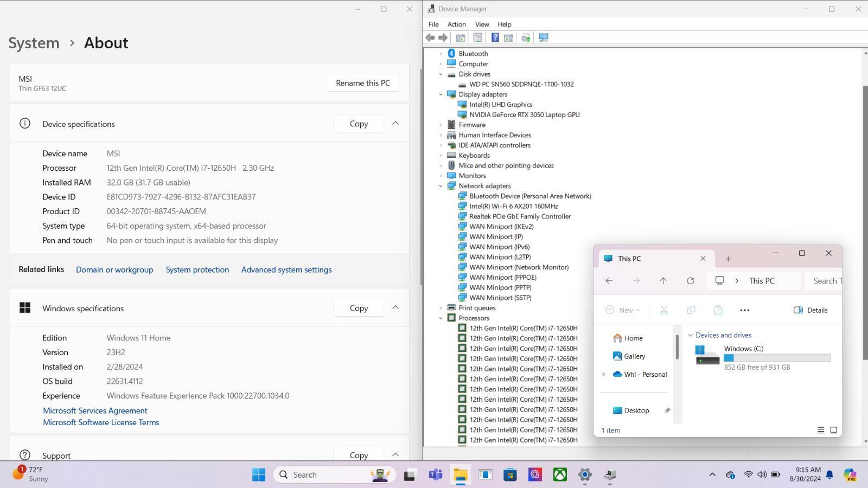Click the Up arrow in File Explorer
868x488 pixels.
[663, 281]
